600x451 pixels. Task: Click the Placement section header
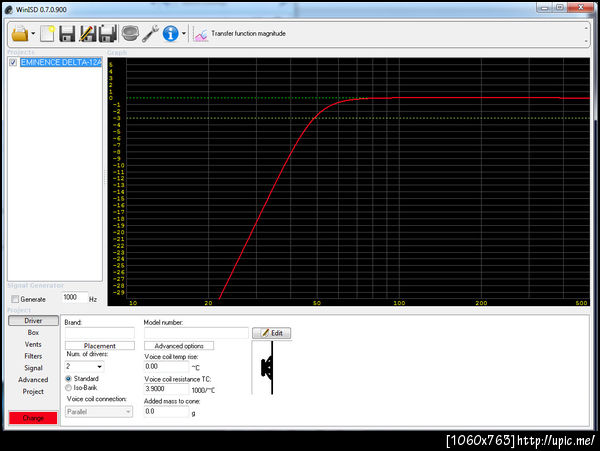click(x=100, y=346)
